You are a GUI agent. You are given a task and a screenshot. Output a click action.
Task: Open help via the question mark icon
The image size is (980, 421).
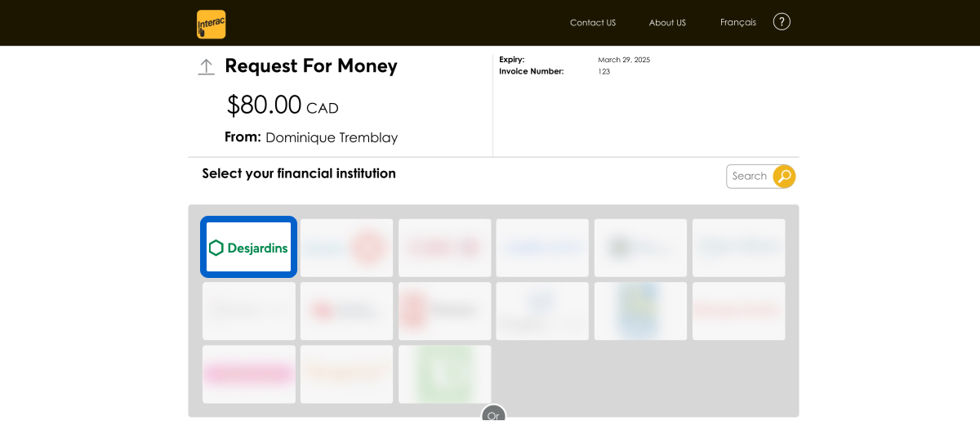click(x=782, y=22)
